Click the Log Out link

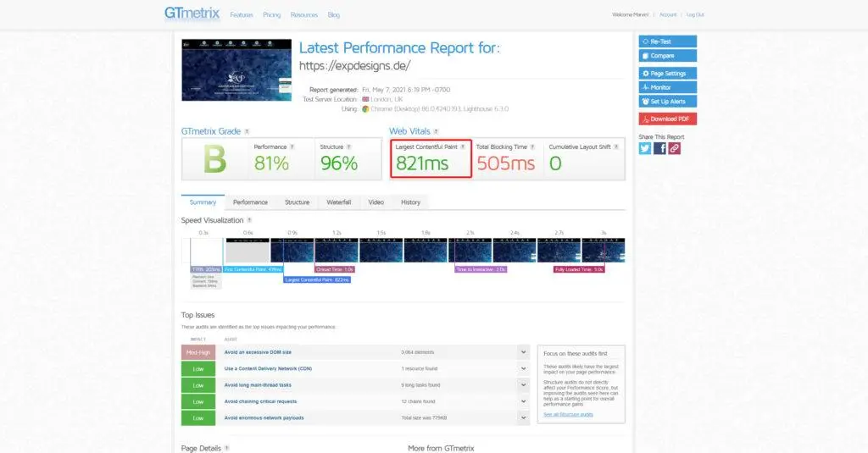695,15
